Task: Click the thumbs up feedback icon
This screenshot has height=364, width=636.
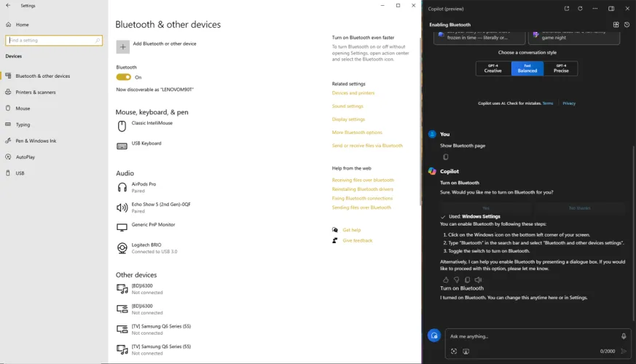Action: click(446, 280)
